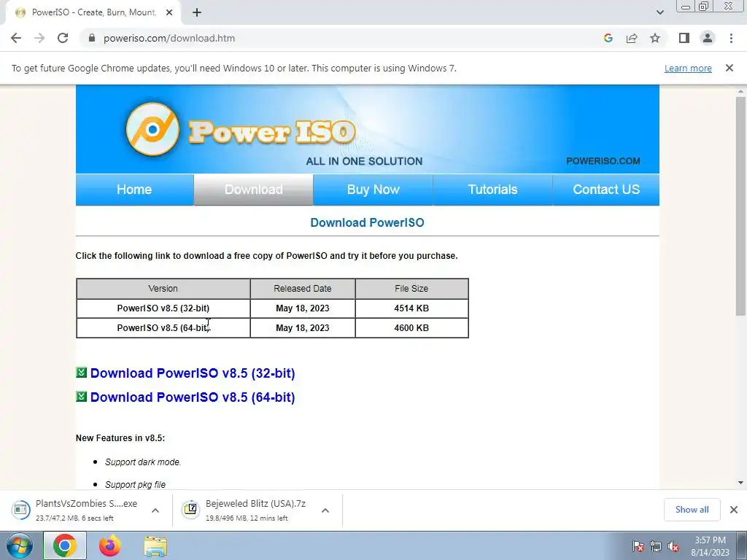Expand options for Bejeweled Blitz download
The image size is (747, 560).
pos(325,510)
